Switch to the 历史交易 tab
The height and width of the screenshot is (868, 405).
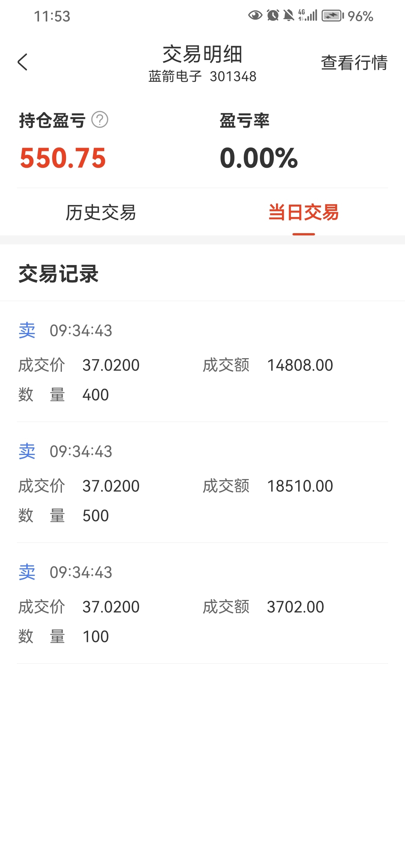tap(101, 212)
